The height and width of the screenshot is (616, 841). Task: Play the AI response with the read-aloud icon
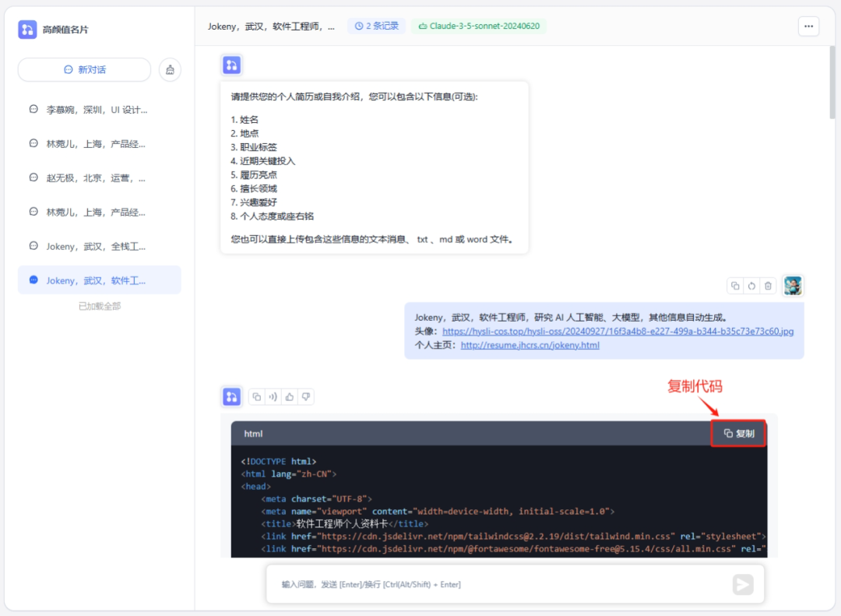(x=273, y=397)
